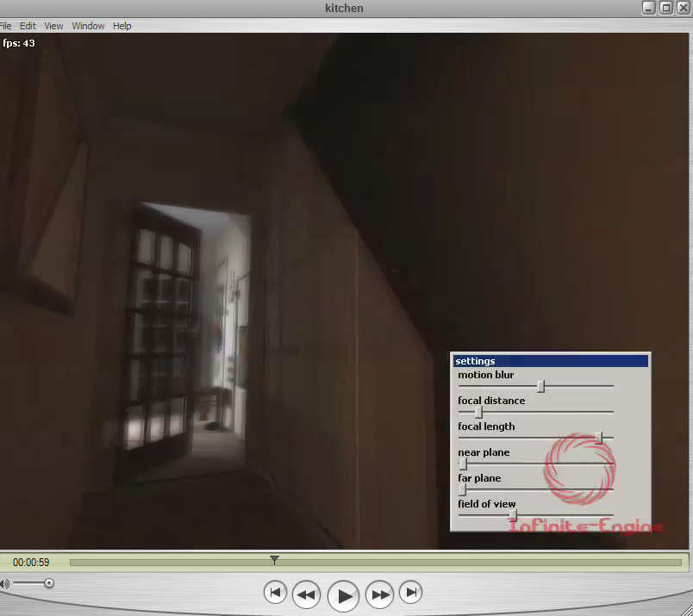Maximize the kitchen player window
693x616 pixels.
click(x=665, y=8)
